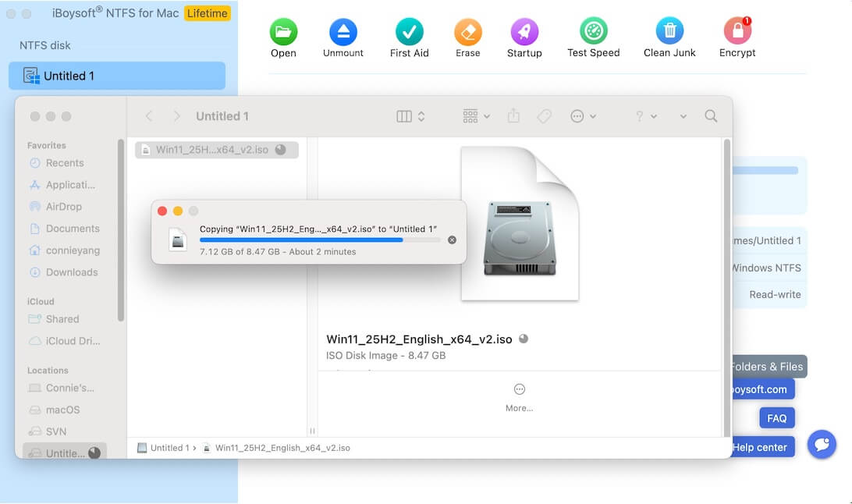Click the Finder tags icon
This screenshot has width=852, height=504.
544,116
